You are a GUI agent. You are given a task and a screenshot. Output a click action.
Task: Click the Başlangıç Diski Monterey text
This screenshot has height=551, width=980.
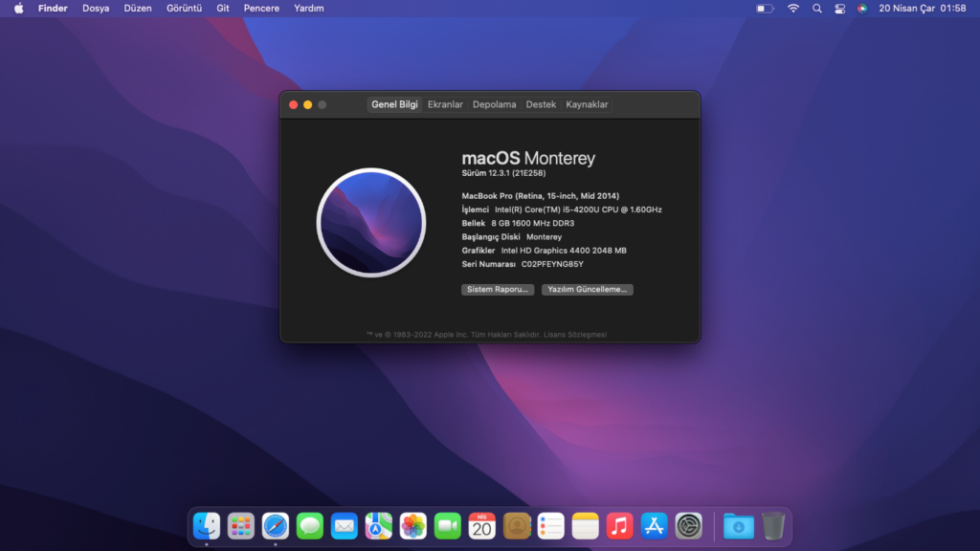(x=512, y=237)
